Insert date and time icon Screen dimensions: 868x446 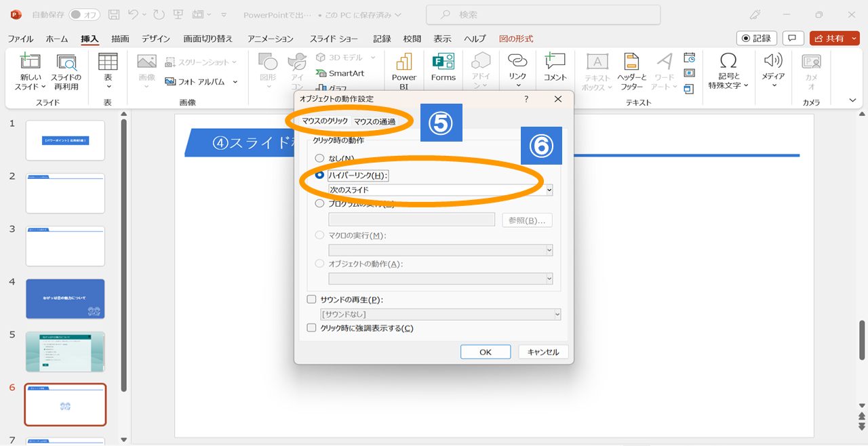point(689,58)
